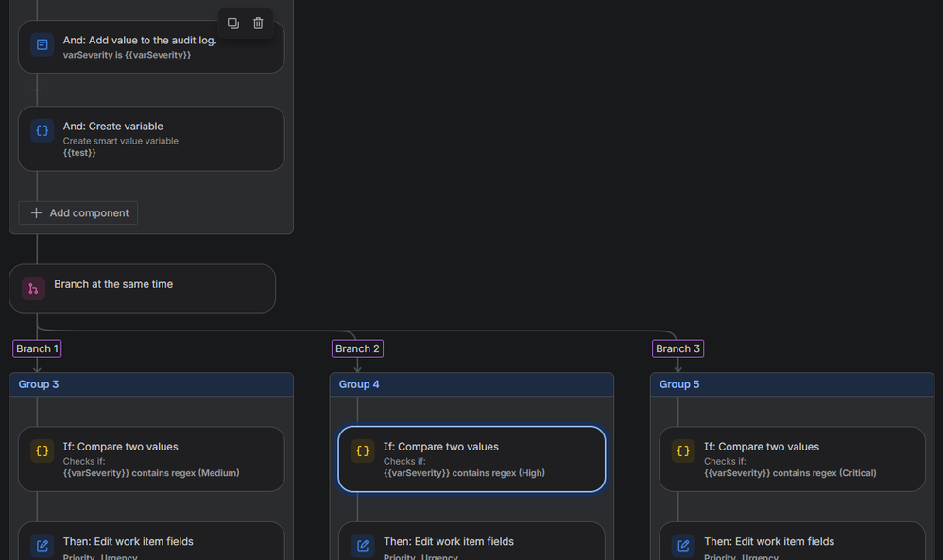Image resolution: width=943 pixels, height=560 pixels.
Task: Collapse the Group 3 header
Action: pos(151,384)
